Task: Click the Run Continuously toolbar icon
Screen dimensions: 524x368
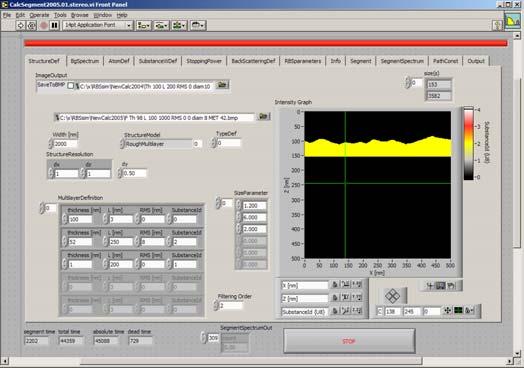Action: [x=32, y=25]
